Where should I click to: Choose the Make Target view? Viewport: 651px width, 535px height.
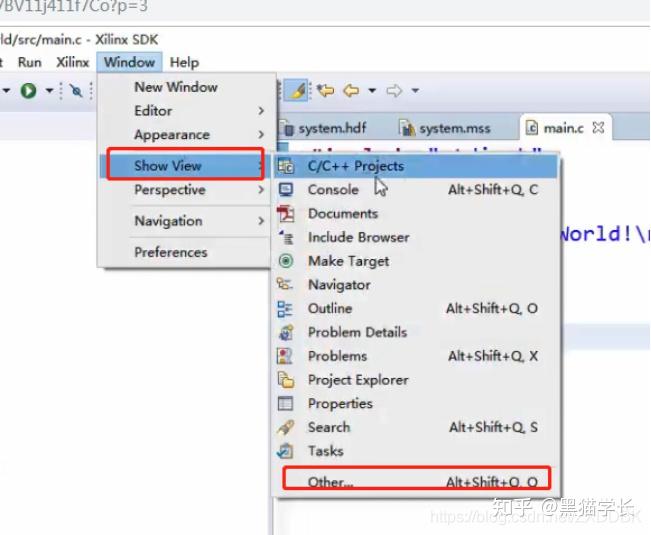[416, 261]
